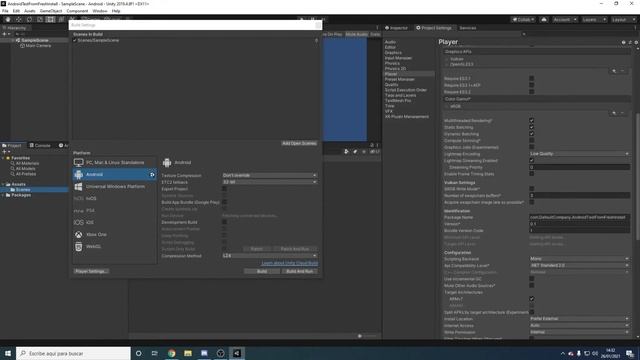640x360 pixels.
Task: Open the Windows Start menu
Action: tap(8, 353)
